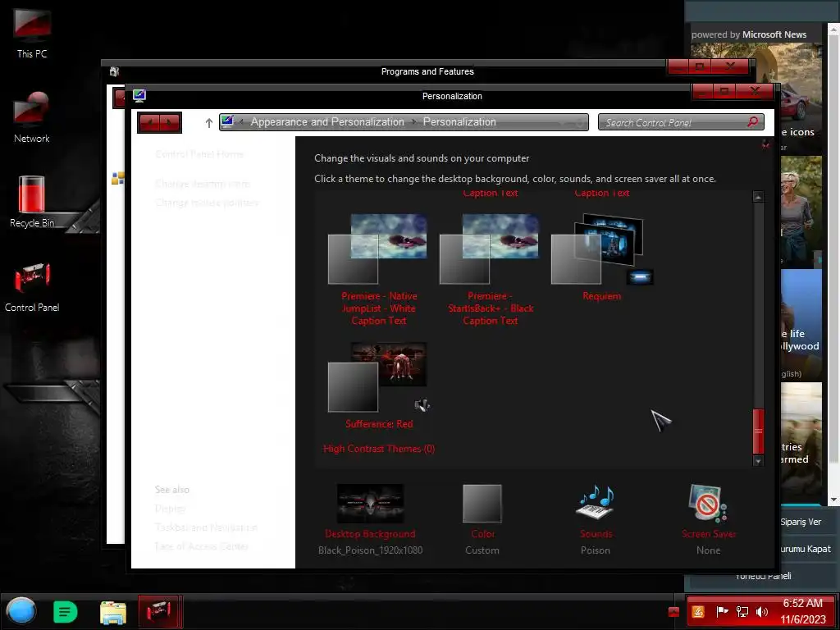840x630 pixels.
Task: Click the search magnifier icon
Action: click(x=753, y=122)
